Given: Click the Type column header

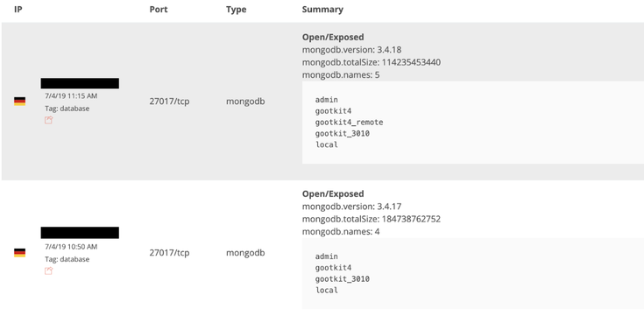Looking at the screenshot, I should pos(237,10).
